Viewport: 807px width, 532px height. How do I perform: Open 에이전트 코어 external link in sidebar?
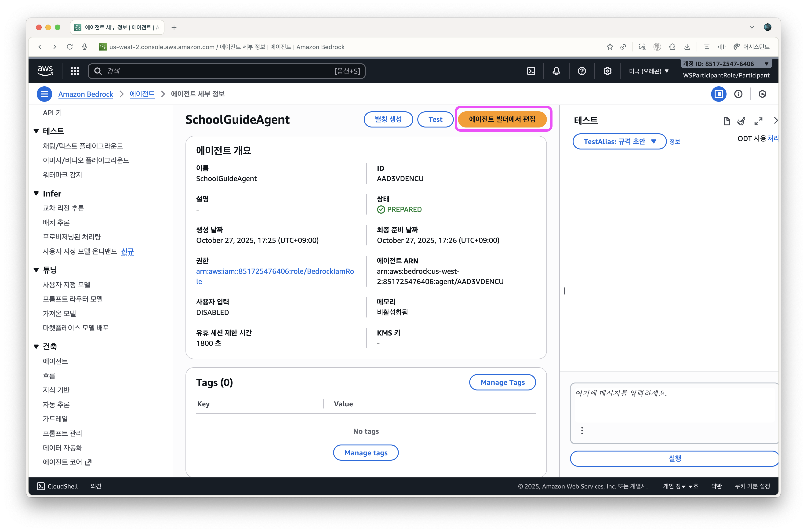[x=67, y=462]
